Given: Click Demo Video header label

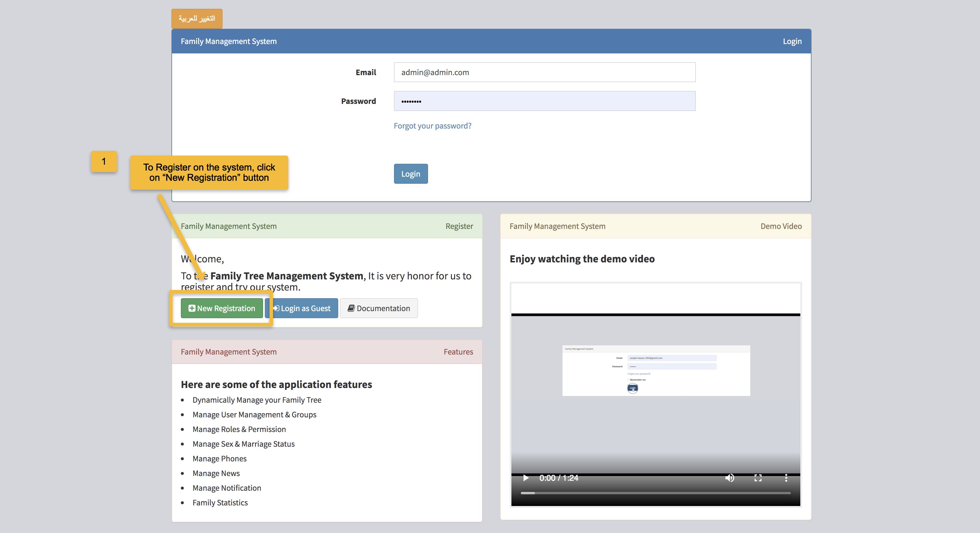Looking at the screenshot, I should pyautogui.click(x=781, y=226).
